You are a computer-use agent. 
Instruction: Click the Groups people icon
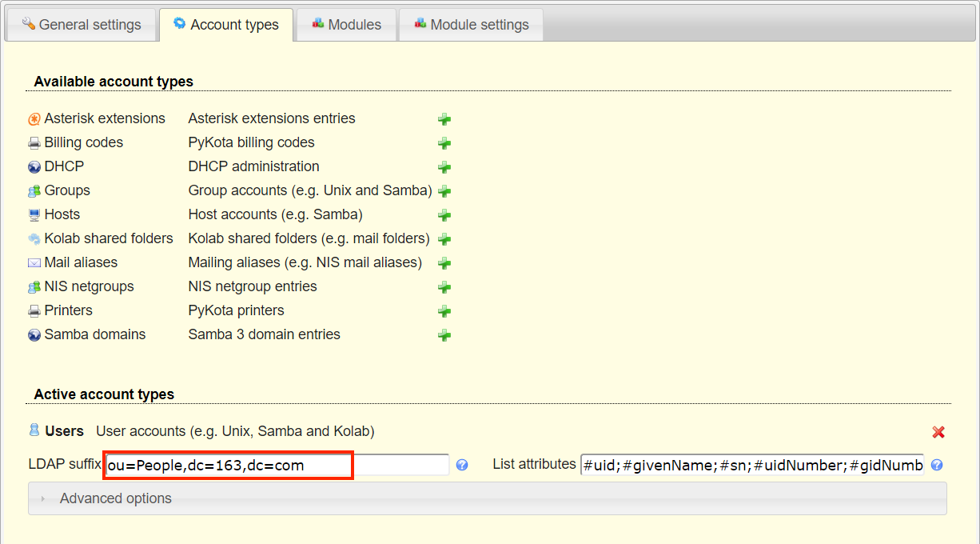click(34, 191)
